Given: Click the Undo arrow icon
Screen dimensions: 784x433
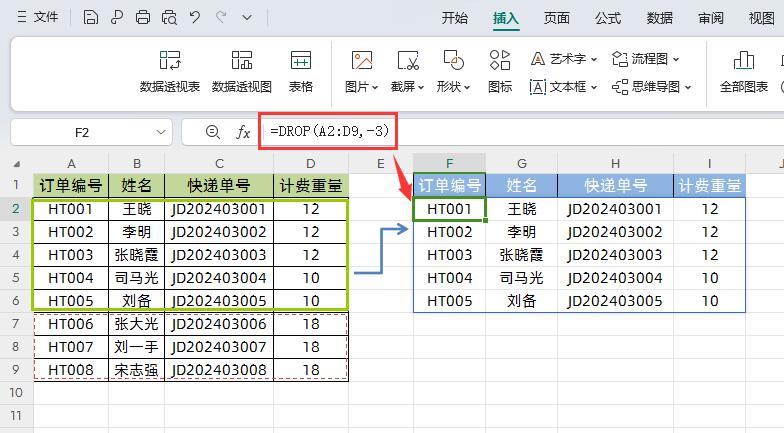Looking at the screenshot, I should tap(194, 18).
